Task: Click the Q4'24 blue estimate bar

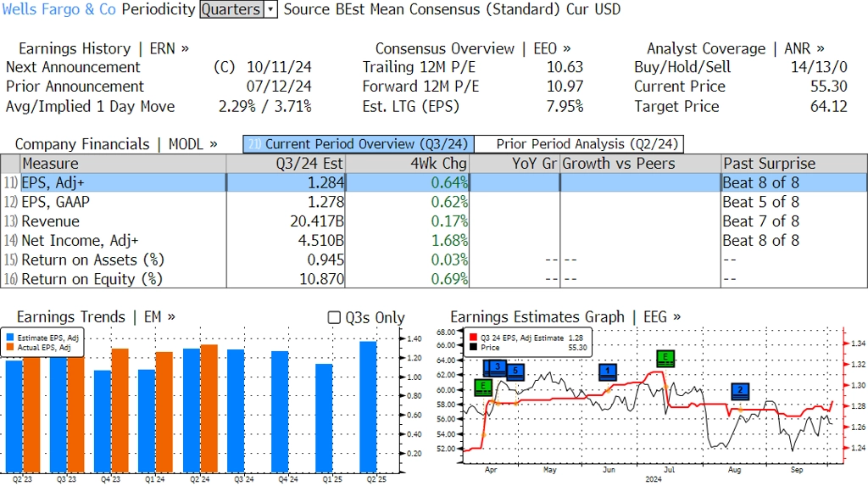Action: tap(280, 411)
